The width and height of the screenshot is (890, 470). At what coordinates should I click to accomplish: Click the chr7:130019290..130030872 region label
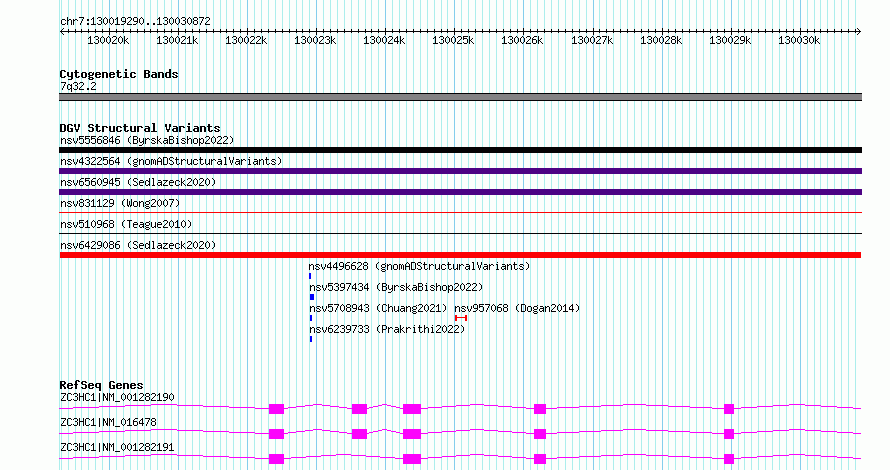pyautogui.click(x=135, y=21)
